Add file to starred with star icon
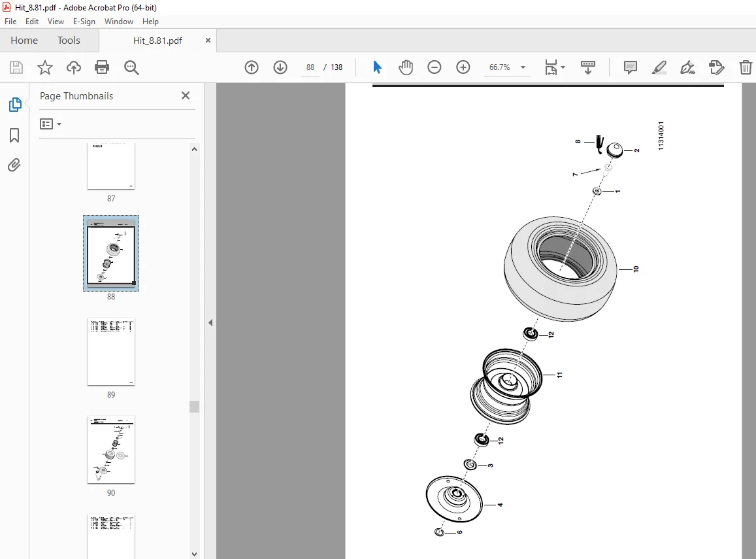 point(45,67)
